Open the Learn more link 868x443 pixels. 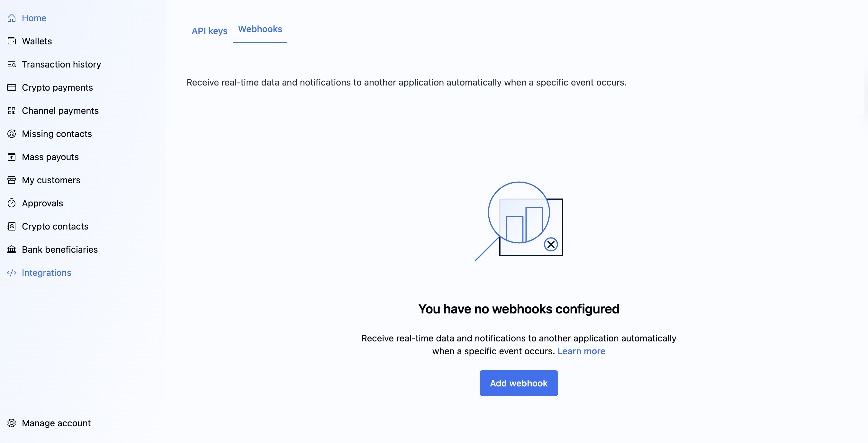(x=581, y=351)
